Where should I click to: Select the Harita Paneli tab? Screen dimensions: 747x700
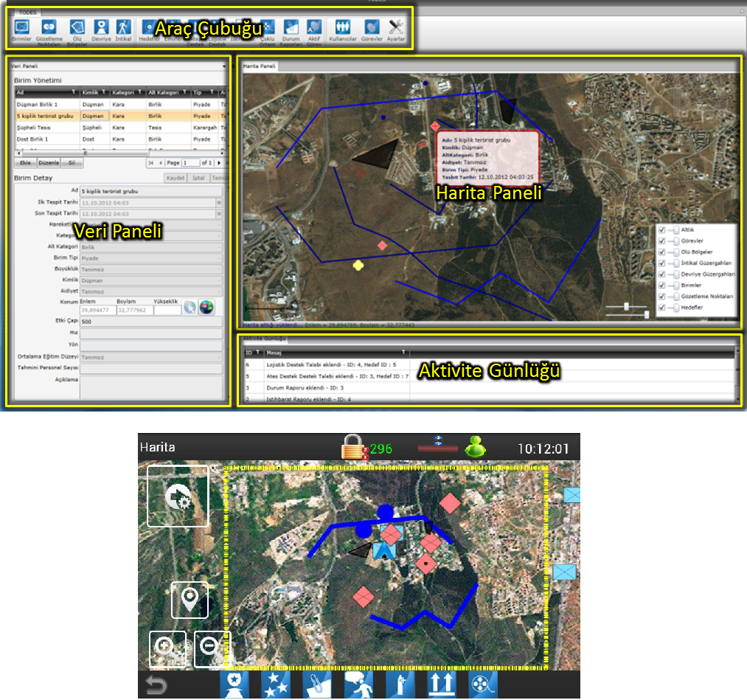(260, 66)
